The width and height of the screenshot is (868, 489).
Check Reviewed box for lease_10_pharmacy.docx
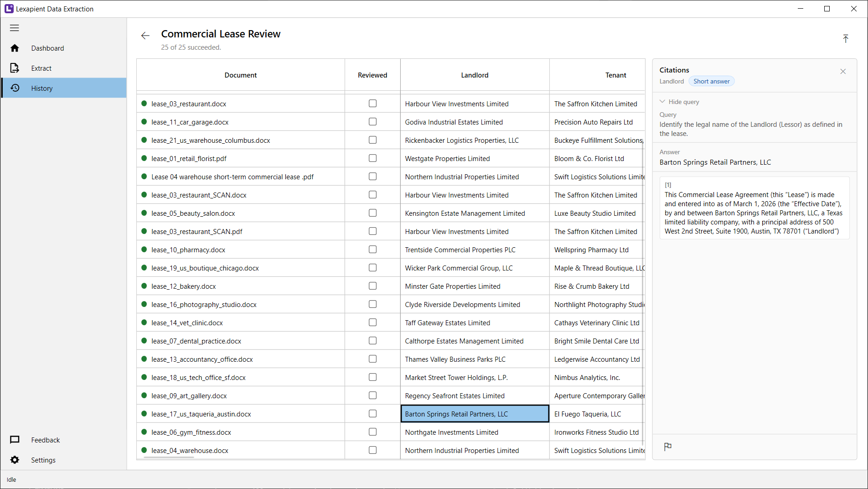(x=372, y=250)
